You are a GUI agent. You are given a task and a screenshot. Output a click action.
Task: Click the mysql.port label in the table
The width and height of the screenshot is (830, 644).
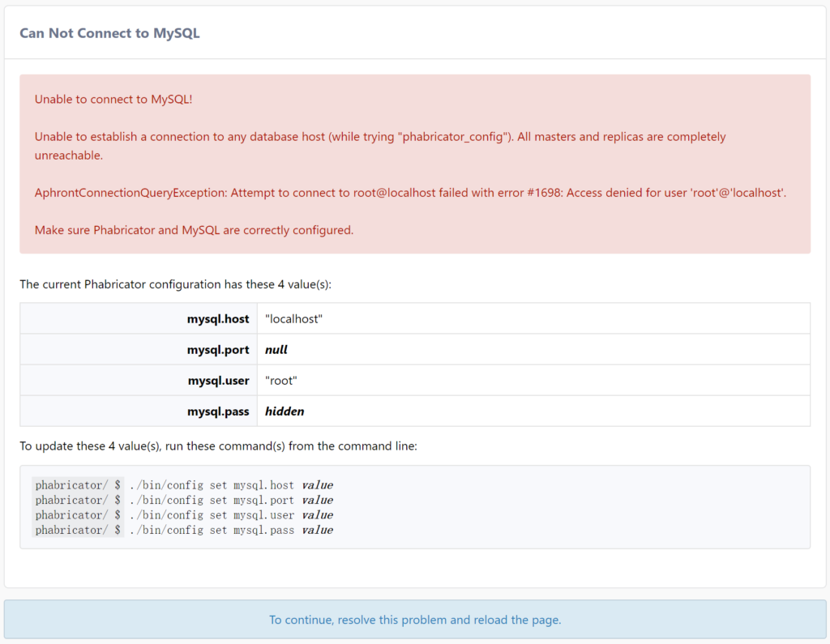click(x=218, y=350)
